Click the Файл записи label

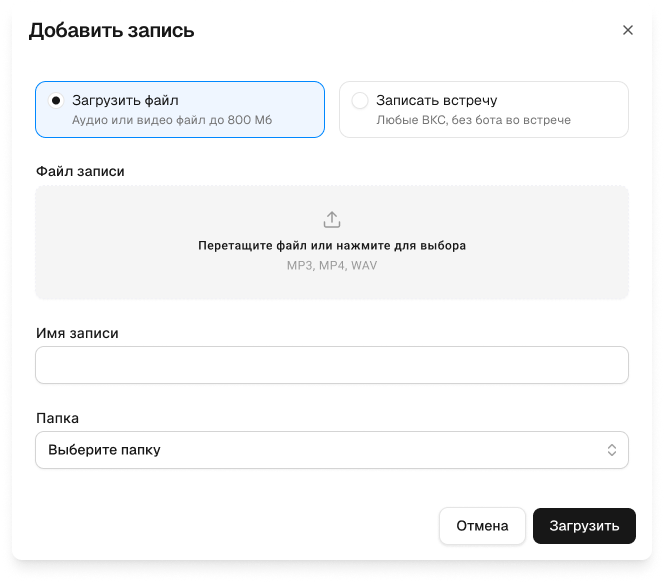click(x=80, y=171)
